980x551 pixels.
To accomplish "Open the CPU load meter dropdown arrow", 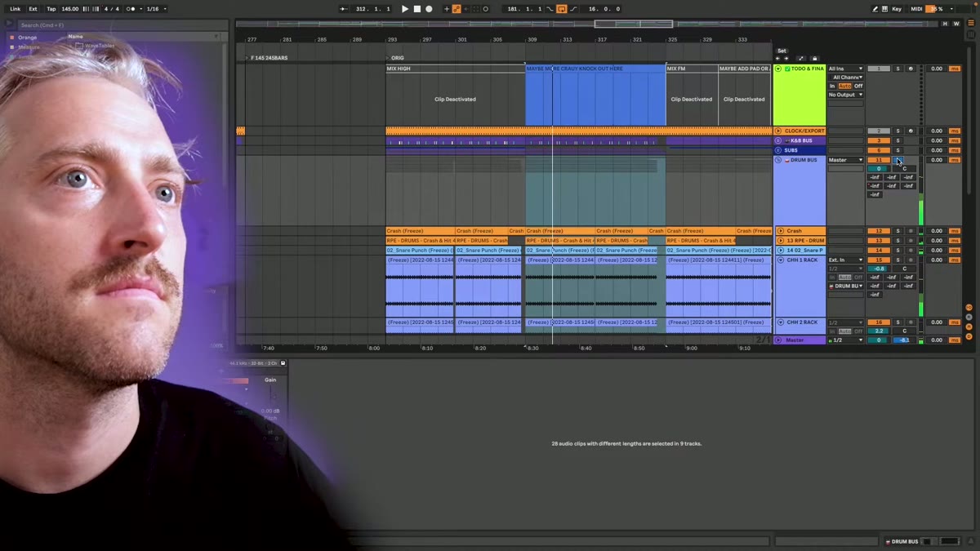I will tap(952, 9).
